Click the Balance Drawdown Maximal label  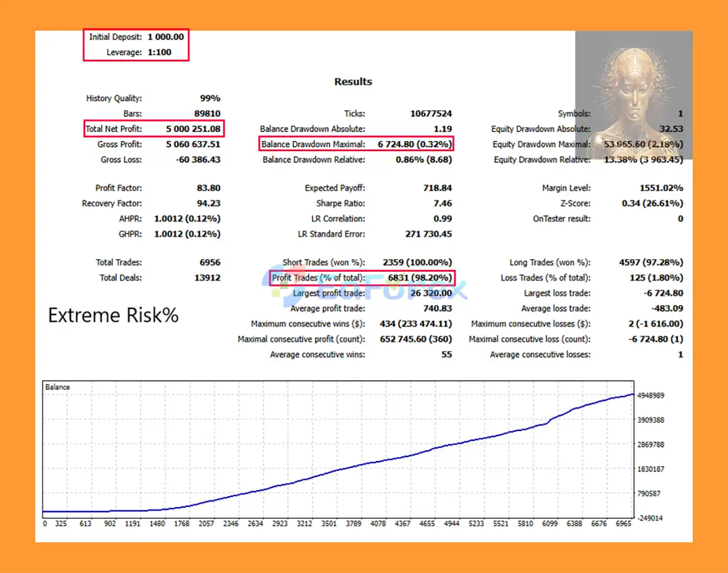click(x=313, y=144)
